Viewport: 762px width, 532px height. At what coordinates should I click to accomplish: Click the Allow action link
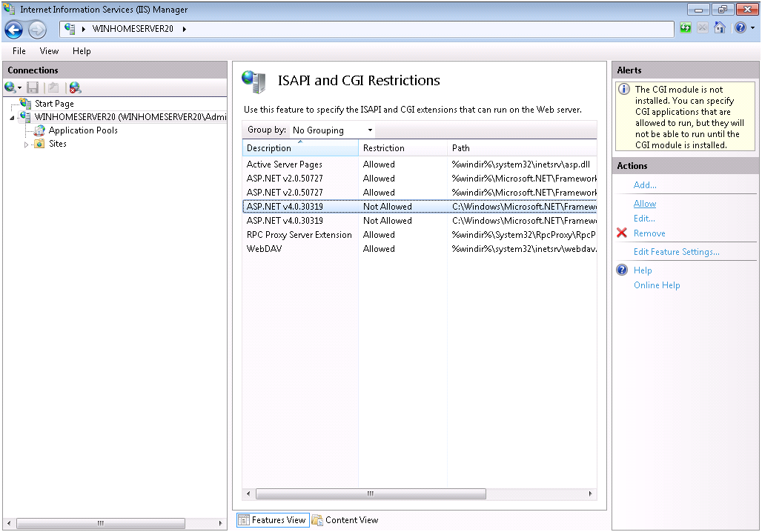pyautogui.click(x=644, y=204)
